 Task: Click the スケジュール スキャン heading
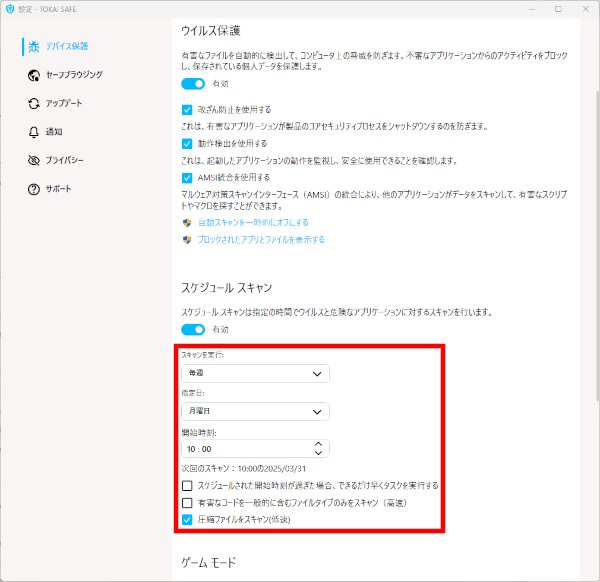coord(227,288)
